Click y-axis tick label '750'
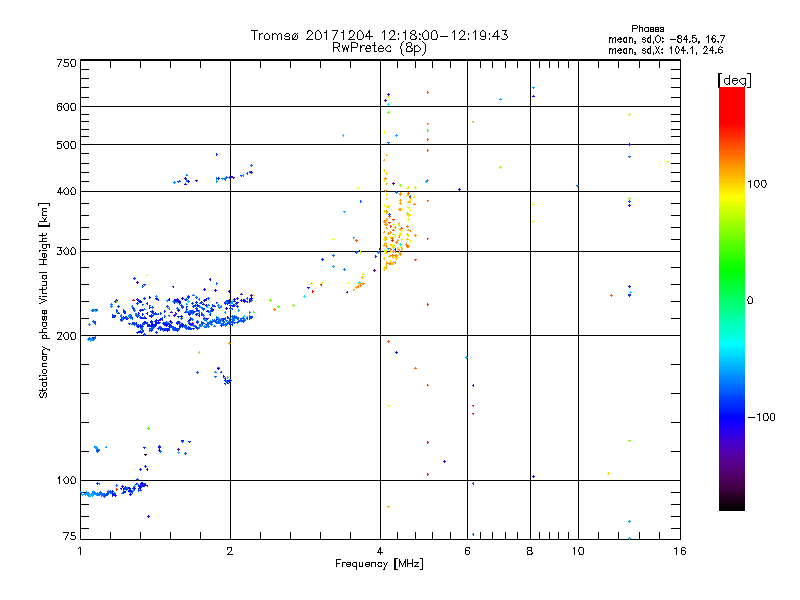 pyautogui.click(x=67, y=63)
